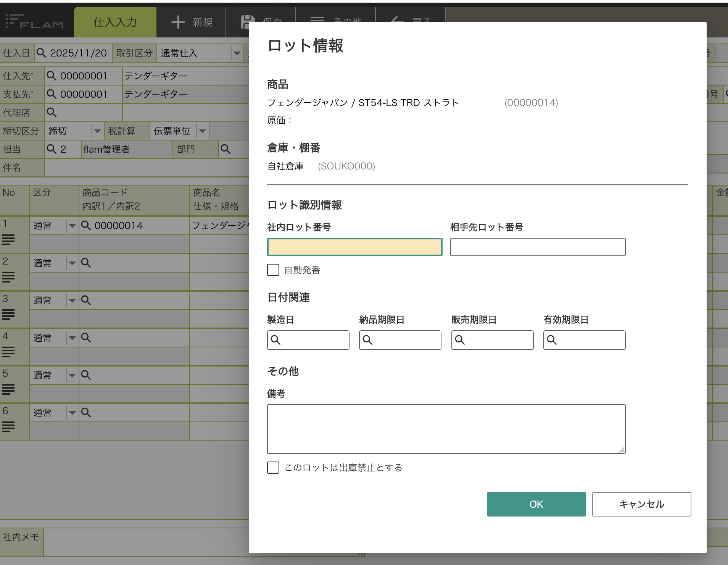Open the 有効期限日 date picker icon

[552, 340]
